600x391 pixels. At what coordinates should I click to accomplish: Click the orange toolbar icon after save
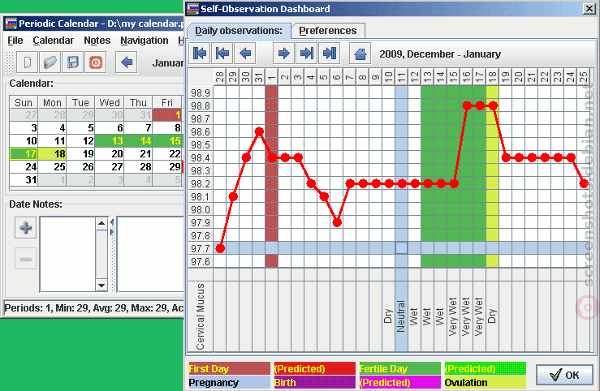tap(96, 62)
